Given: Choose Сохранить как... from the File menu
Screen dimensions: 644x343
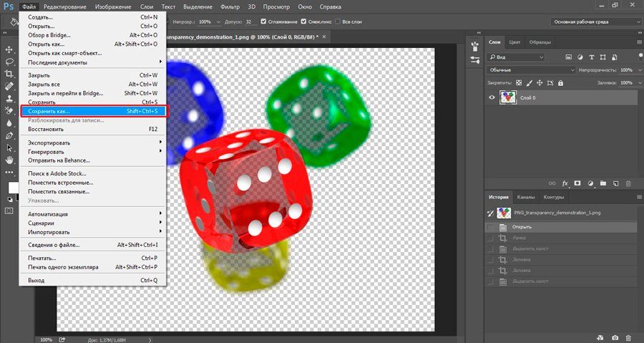Looking at the screenshot, I should (93, 111).
